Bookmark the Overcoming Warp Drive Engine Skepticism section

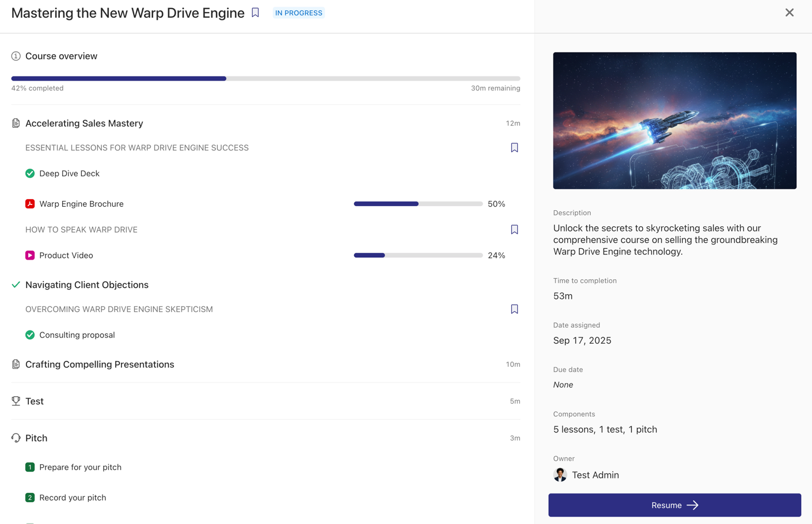(x=514, y=309)
